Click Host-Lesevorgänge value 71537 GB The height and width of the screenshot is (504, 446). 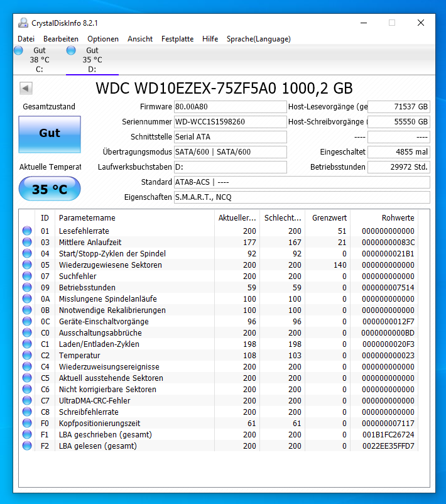[399, 107]
